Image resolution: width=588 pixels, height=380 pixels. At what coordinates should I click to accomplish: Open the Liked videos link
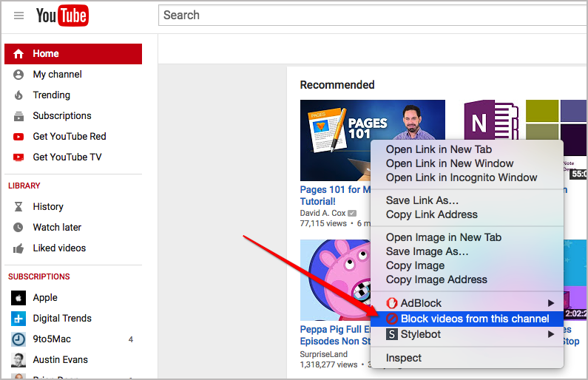(59, 248)
